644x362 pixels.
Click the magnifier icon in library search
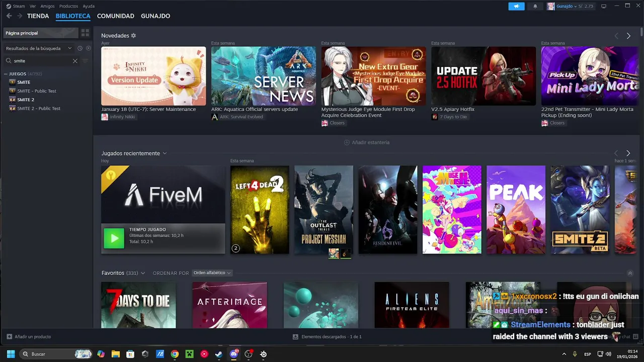(x=9, y=61)
